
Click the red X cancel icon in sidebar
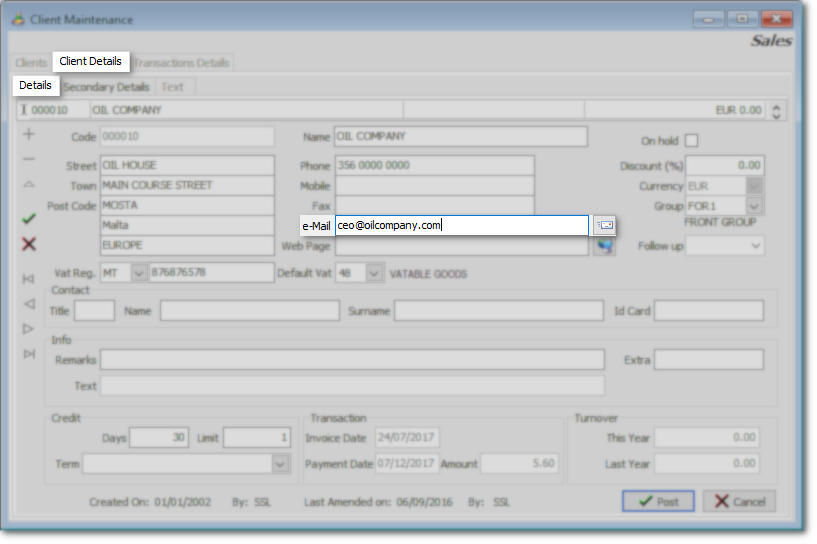click(x=28, y=244)
